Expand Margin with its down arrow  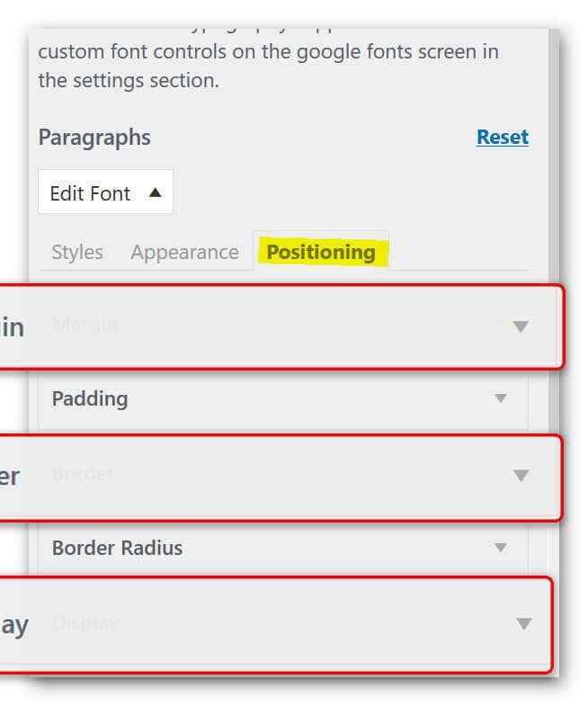click(521, 326)
